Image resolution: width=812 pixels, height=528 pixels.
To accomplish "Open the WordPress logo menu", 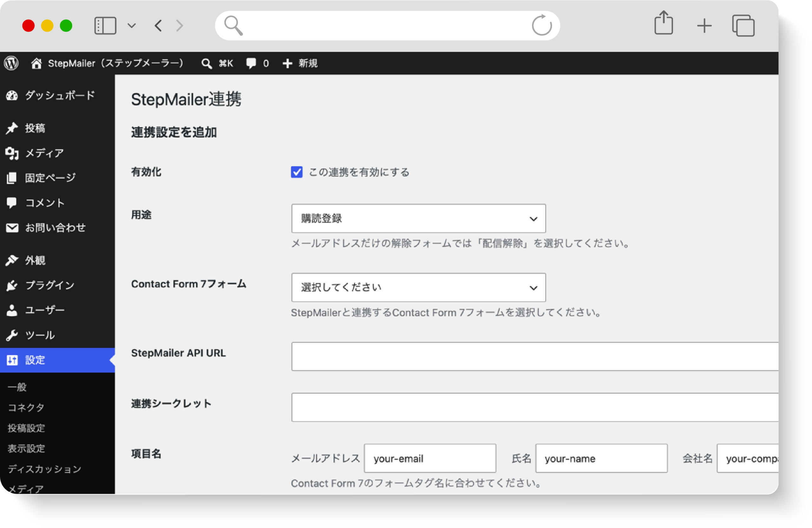I will click(x=11, y=63).
